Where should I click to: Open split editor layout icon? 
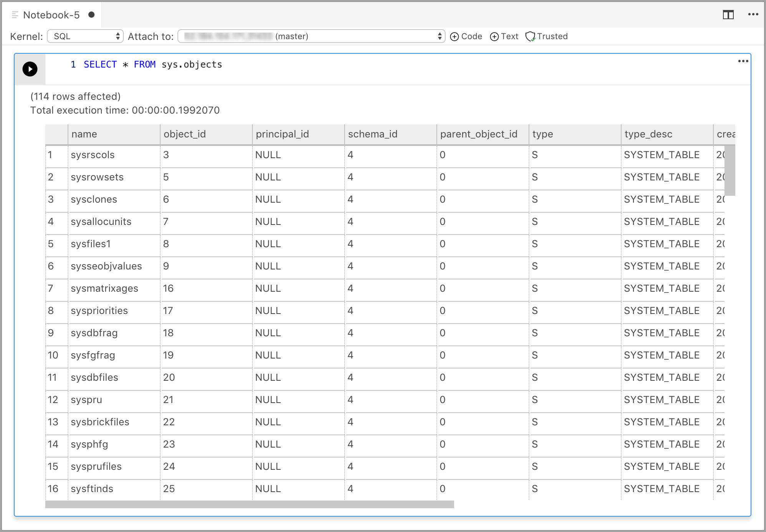tap(728, 15)
